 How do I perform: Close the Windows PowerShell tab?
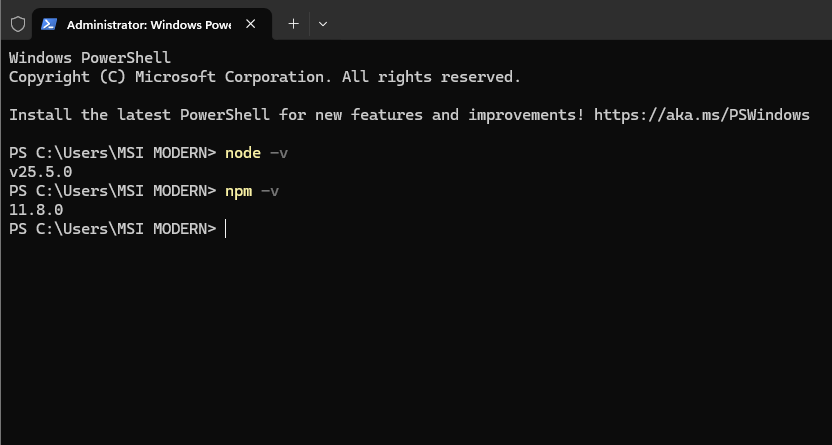pyautogui.click(x=251, y=24)
